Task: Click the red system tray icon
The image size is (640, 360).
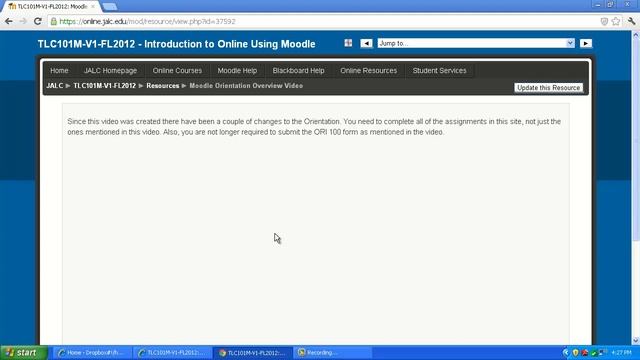Action: (585, 353)
